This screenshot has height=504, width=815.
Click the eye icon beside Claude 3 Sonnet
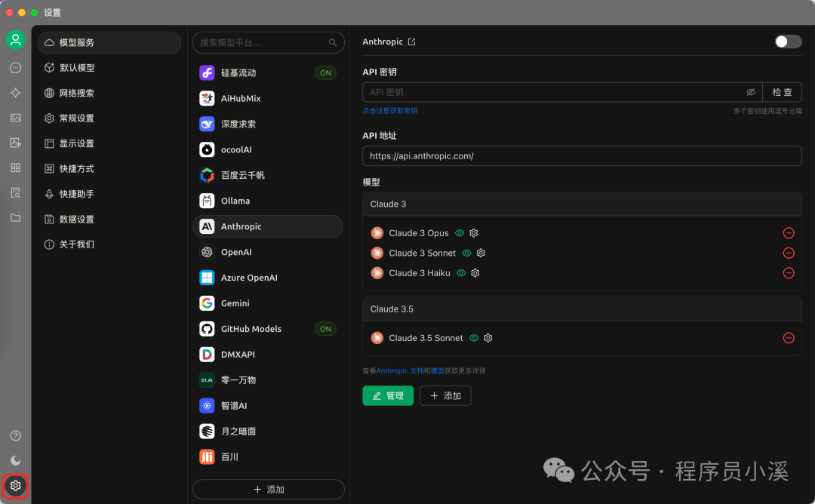[467, 253]
